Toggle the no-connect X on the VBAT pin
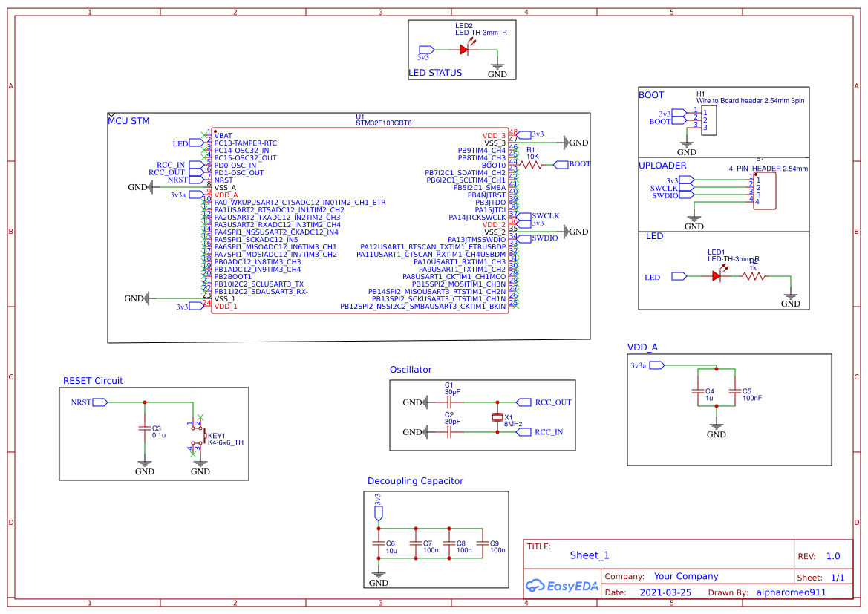This screenshot has width=868, height=614. point(204,135)
